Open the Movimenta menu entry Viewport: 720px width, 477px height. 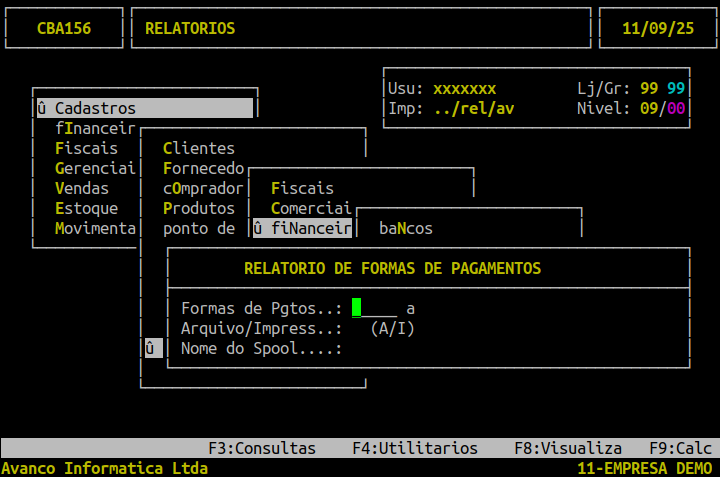coord(95,228)
